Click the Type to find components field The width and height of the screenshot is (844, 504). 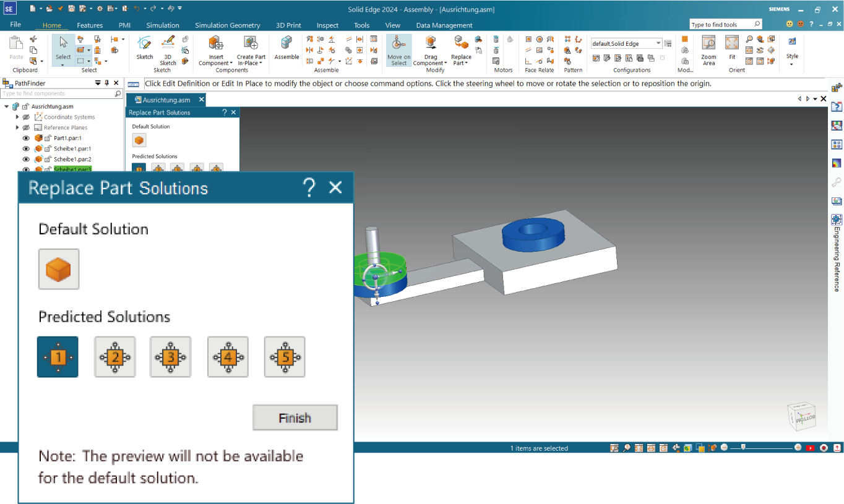pos(62,93)
